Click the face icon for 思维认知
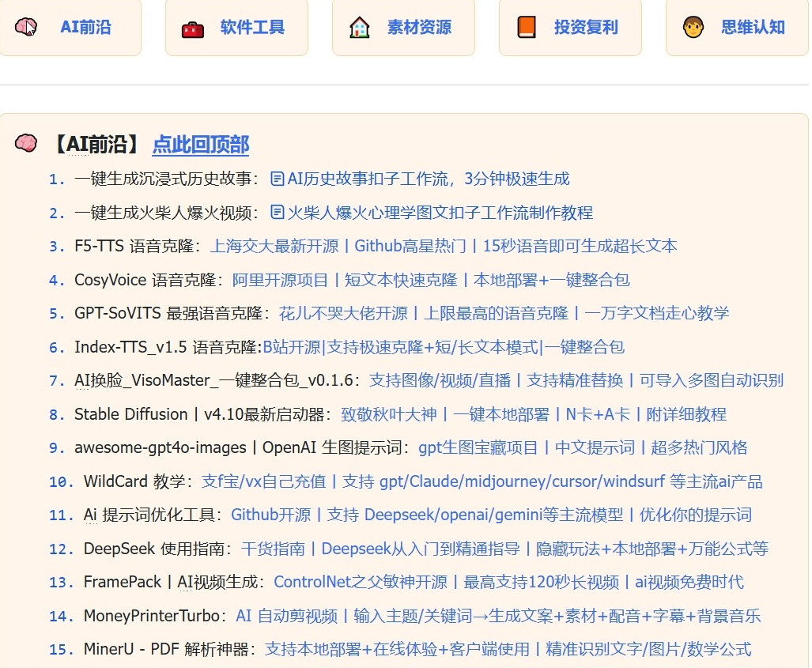 (x=693, y=28)
